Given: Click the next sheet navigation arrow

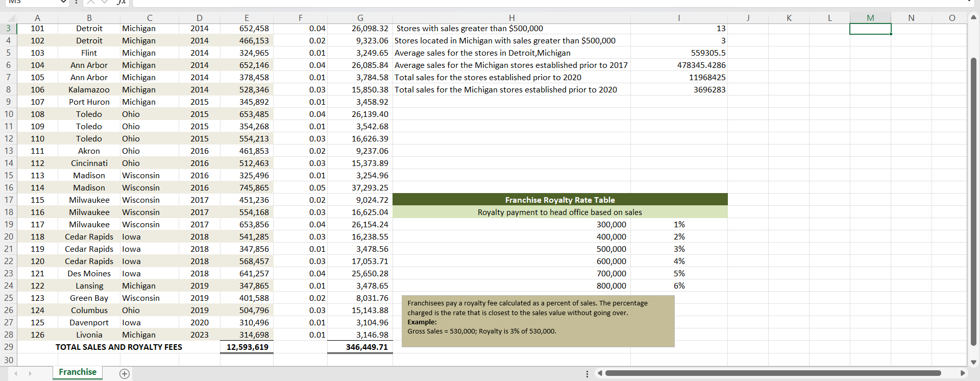Looking at the screenshot, I should pyautogui.click(x=30, y=374).
